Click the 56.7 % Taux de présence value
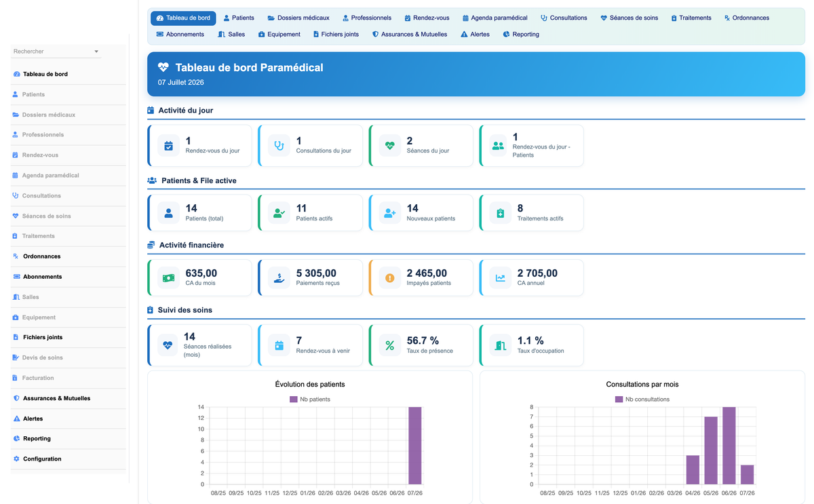 coord(423,341)
